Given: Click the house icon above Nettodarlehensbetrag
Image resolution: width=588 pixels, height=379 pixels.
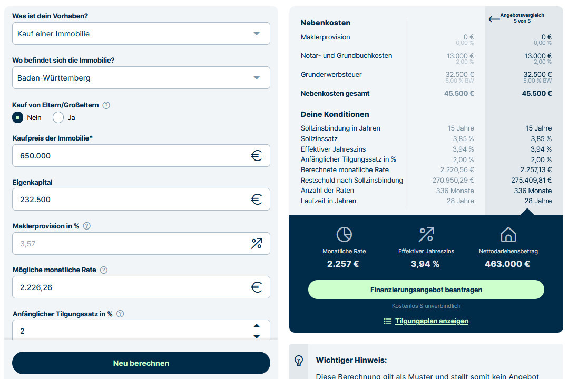Looking at the screenshot, I should 508,234.
